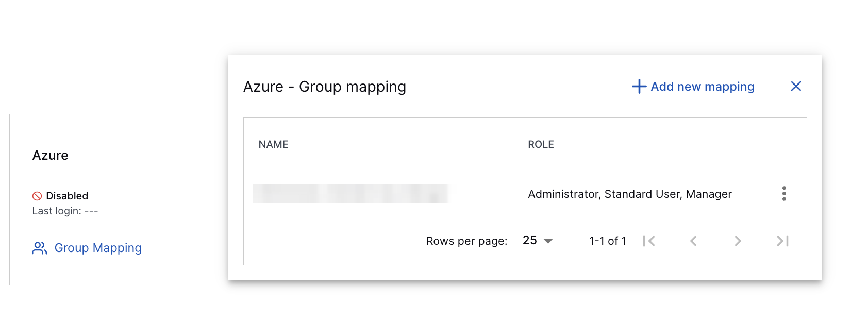Click the 'Last login: ---' text
The image size is (868, 336).
coord(65,211)
